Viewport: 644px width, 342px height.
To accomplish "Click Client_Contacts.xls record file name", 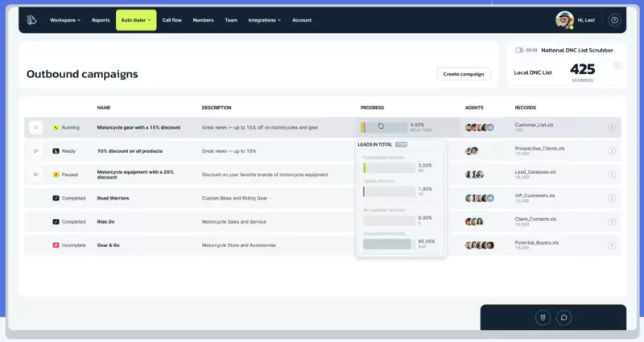I will tap(535, 219).
